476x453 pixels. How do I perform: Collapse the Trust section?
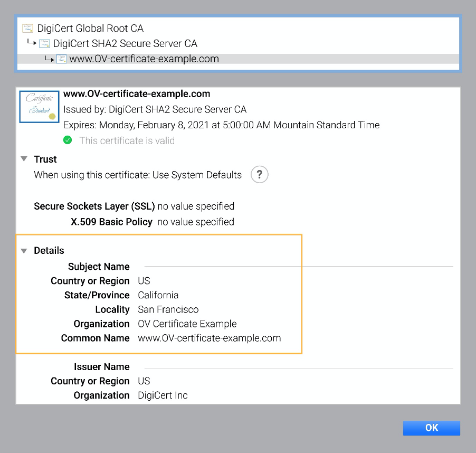pos(24,159)
